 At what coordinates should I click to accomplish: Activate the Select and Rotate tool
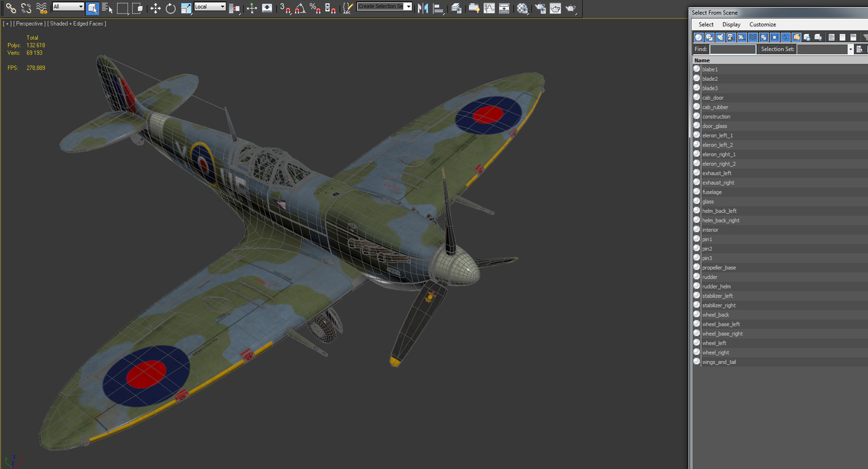[171, 8]
